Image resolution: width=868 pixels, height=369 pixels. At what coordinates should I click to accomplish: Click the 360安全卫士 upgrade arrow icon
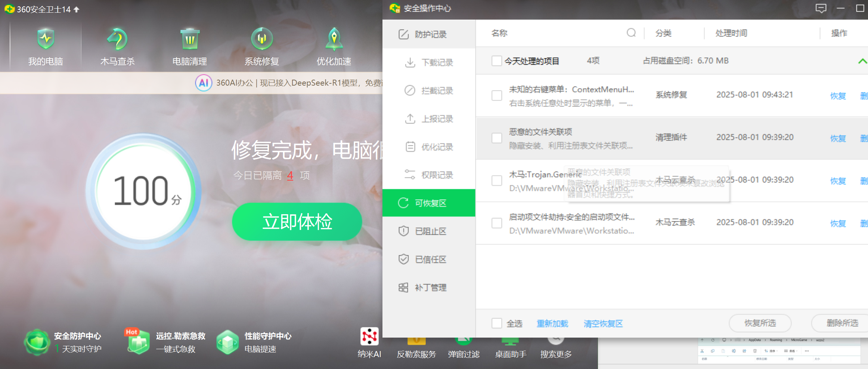point(77,9)
